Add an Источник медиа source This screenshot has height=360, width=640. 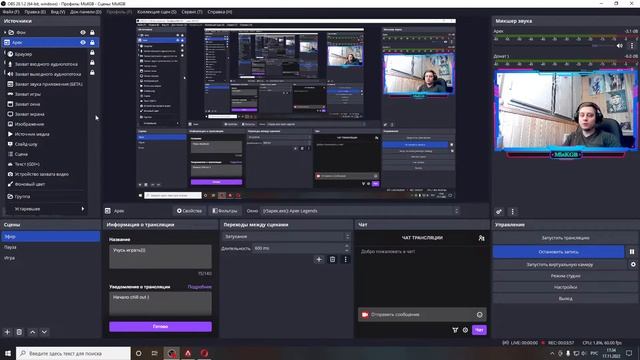click(x=31, y=134)
